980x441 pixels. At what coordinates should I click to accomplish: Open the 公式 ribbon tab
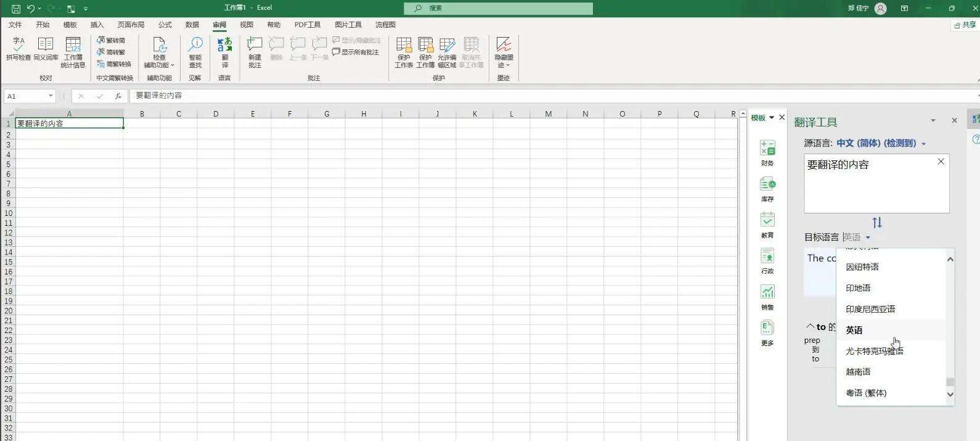tap(165, 25)
